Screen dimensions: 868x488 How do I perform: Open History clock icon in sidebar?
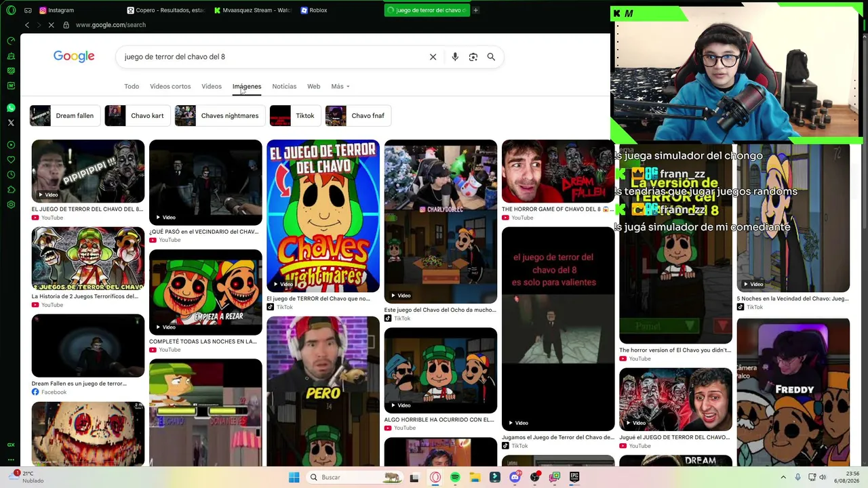11,175
